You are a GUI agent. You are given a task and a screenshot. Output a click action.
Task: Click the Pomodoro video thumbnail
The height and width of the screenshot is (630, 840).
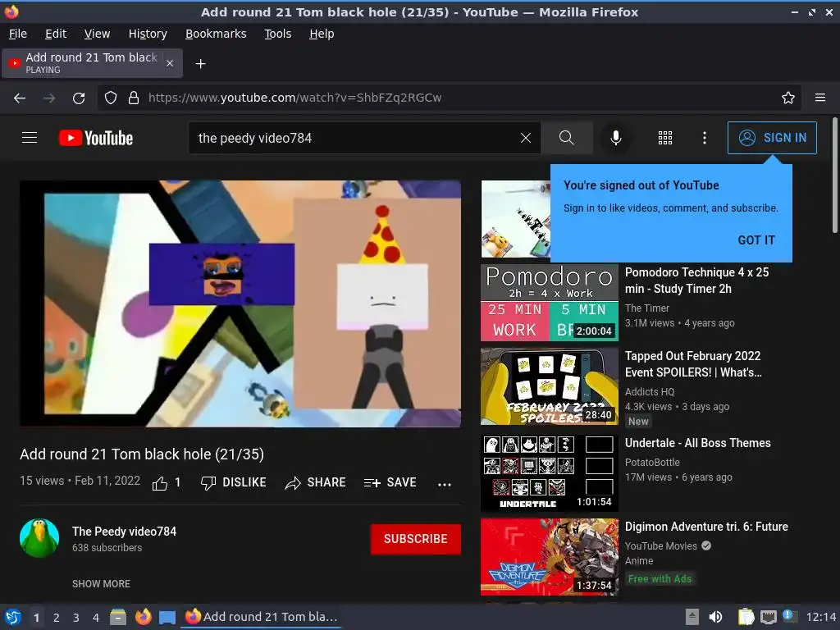point(549,303)
